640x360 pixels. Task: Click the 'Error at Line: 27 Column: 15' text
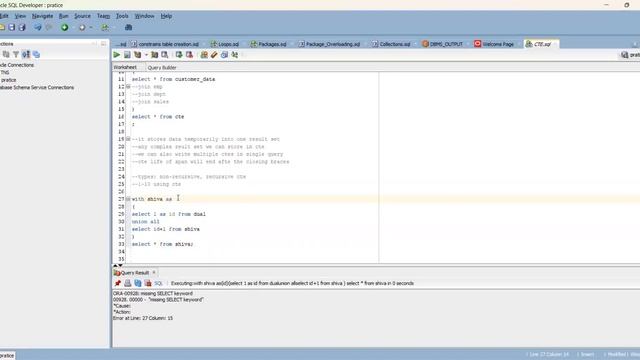pos(143,318)
